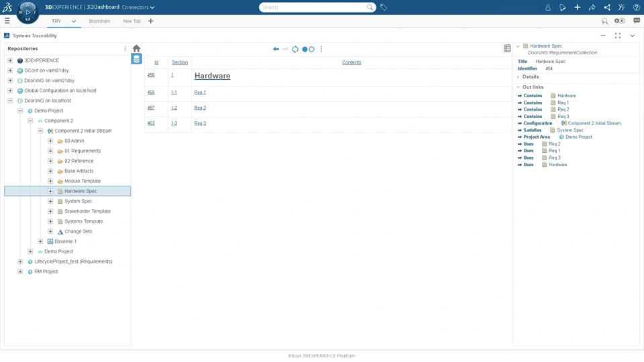Collapse DoorsNG on localhost node
The height and width of the screenshot is (362, 644).
[x=10, y=101]
